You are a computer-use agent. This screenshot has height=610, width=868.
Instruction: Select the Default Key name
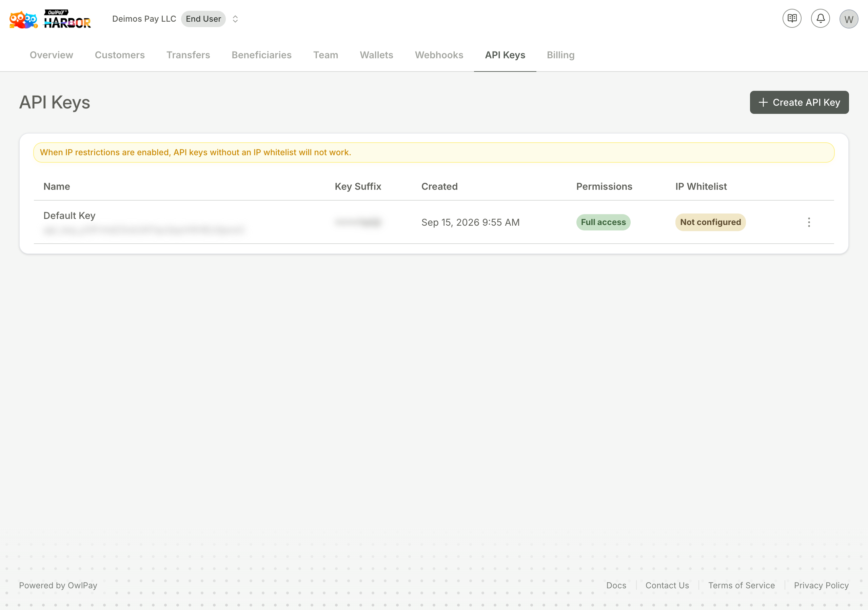[x=70, y=216]
